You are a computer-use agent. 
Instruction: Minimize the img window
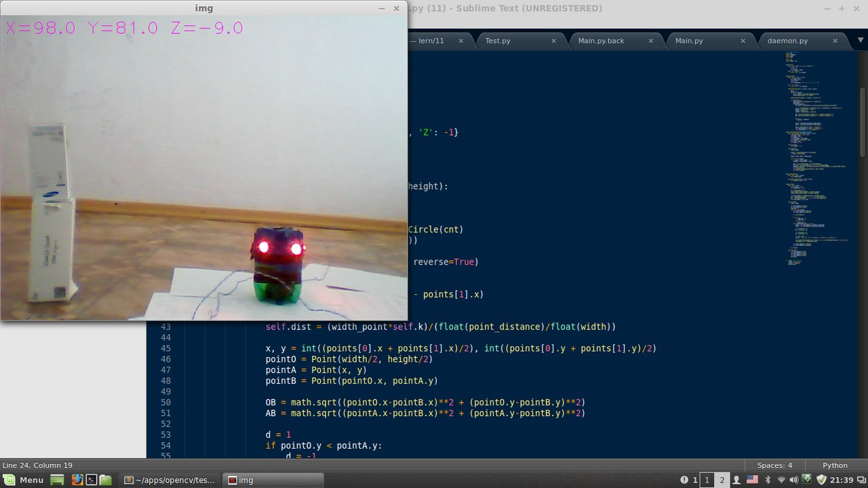[x=382, y=9]
